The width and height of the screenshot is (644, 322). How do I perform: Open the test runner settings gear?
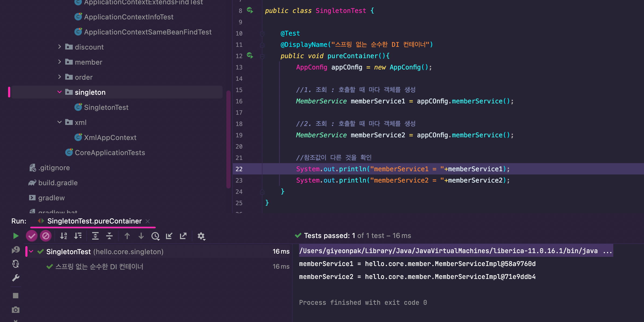point(201,236)
